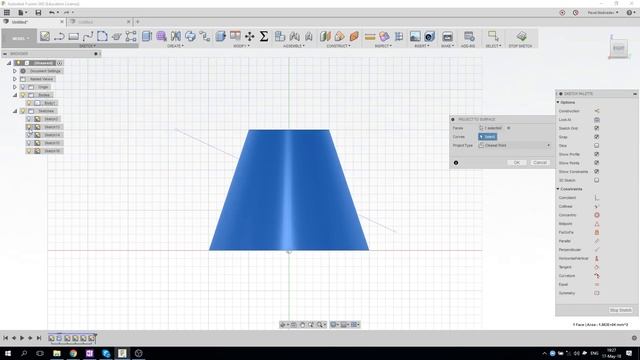
Task: Click the Select tool icon
Action: (x=493, y=36)
